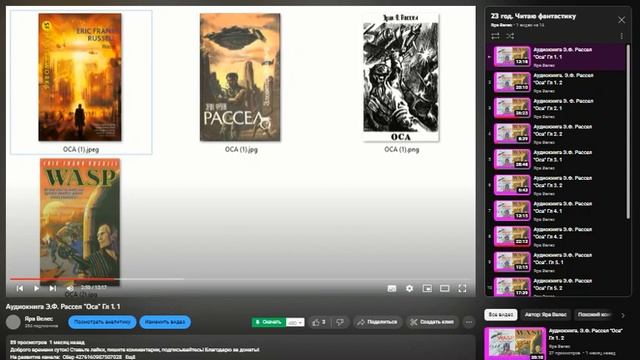Viewport: 640px width, 360px height.
Task: Select playlist video "Оса". Гл 5. 1
Action: (556, 262)
